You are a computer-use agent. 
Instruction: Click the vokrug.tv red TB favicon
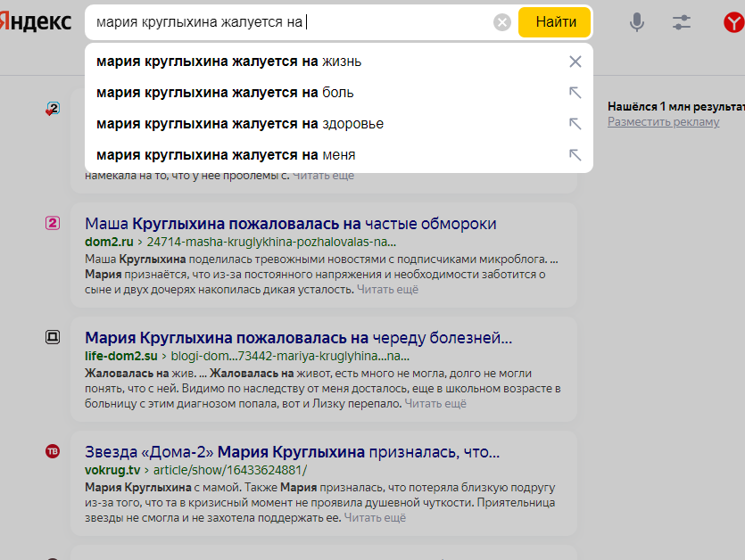(x=53, y=451)
